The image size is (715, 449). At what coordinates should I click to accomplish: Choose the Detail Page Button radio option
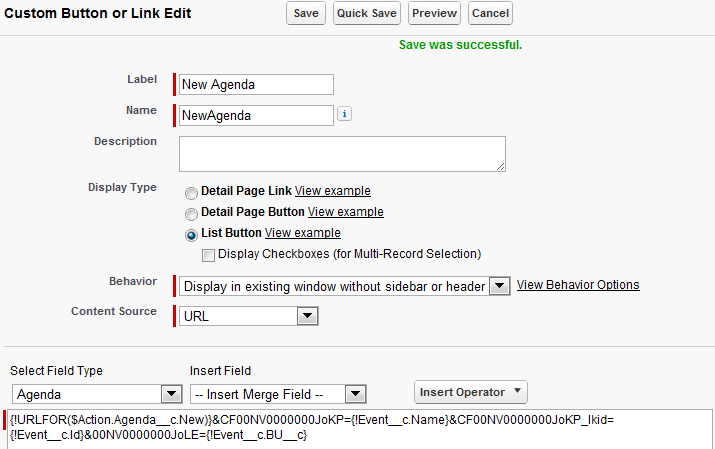191,214
